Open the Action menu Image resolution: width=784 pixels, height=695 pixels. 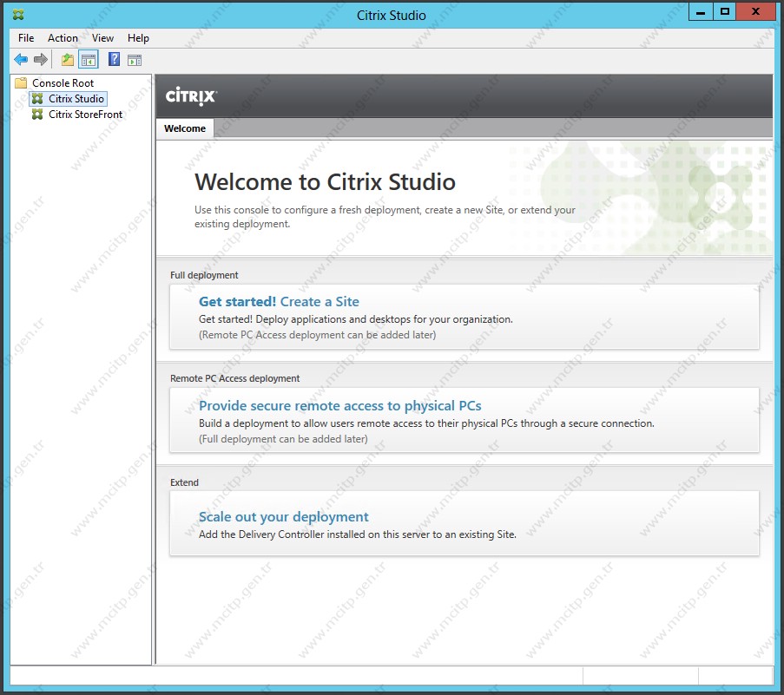pyautogui.click(x=63, y=38)
